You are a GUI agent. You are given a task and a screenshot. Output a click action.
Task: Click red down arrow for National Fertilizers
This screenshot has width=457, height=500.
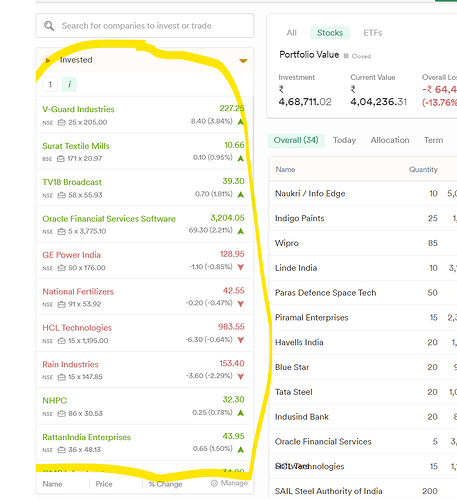pos(240,304)
